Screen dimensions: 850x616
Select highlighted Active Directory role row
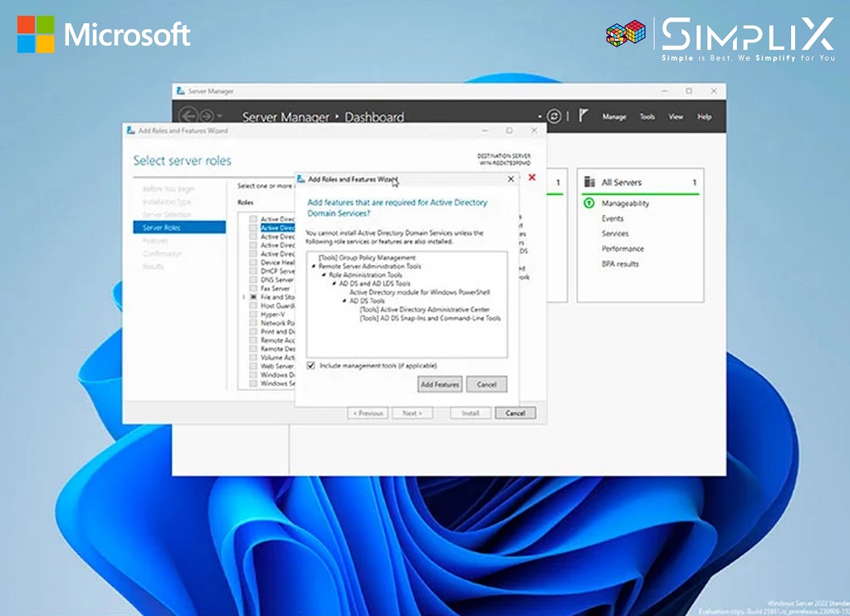coord(277,227)
